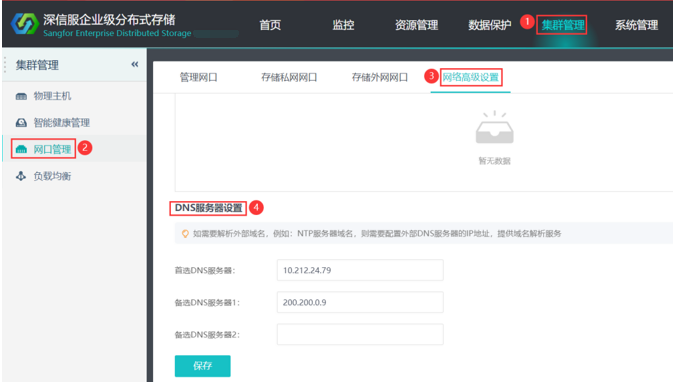This screenshot has height=390, width=673.
Task: Open the 监控 top menu
Action: pyautogui.click(x=343, y=25)
